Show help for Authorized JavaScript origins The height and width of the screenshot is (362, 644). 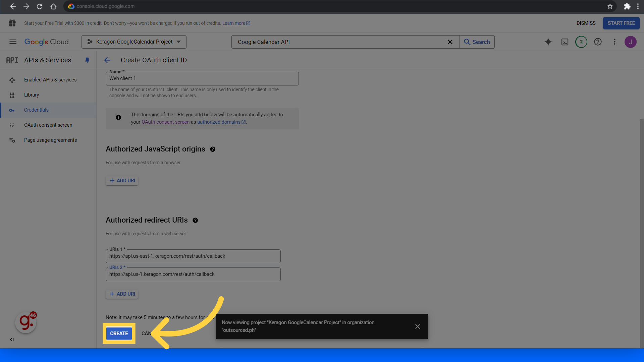pyautogui.click(x=213, y=149)
